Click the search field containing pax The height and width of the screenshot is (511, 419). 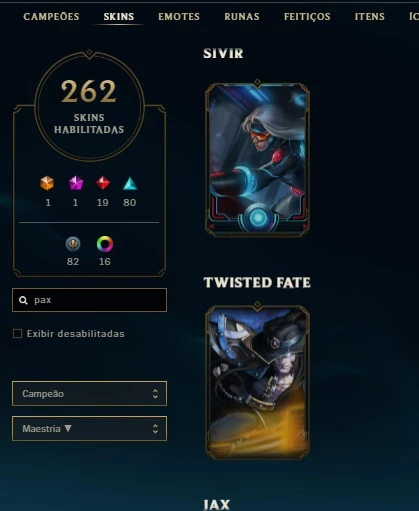coord(89,300)
